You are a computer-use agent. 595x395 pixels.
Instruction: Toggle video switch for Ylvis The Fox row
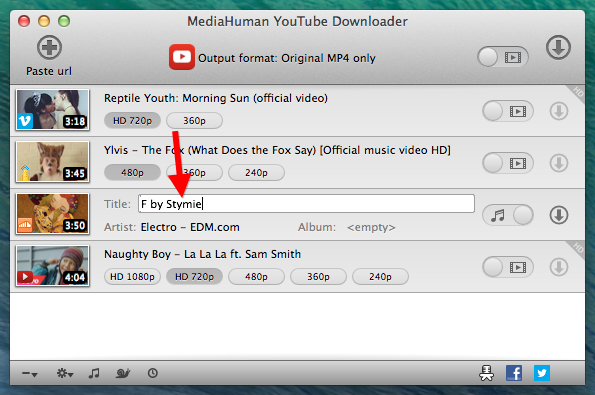tap(508, 163)
